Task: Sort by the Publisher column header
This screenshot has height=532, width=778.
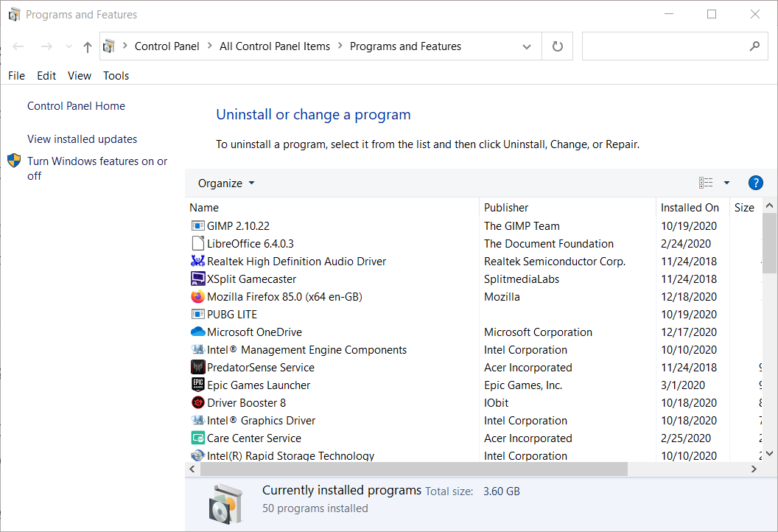Action: (567, 208)
